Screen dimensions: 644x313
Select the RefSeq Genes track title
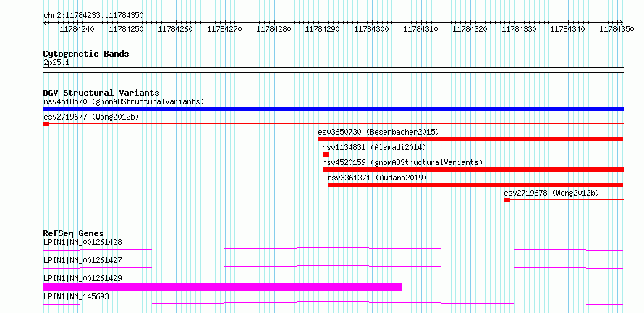click(x=74, y=233)
